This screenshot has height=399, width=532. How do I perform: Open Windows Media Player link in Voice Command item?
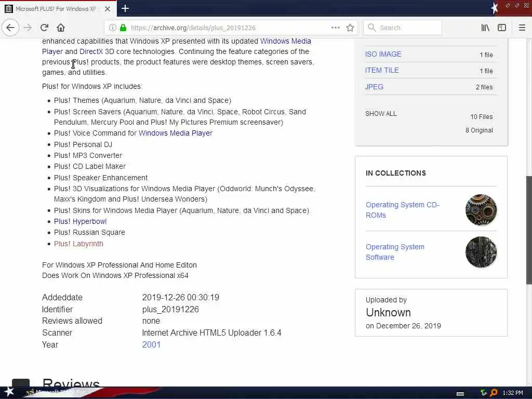(176, 133)
